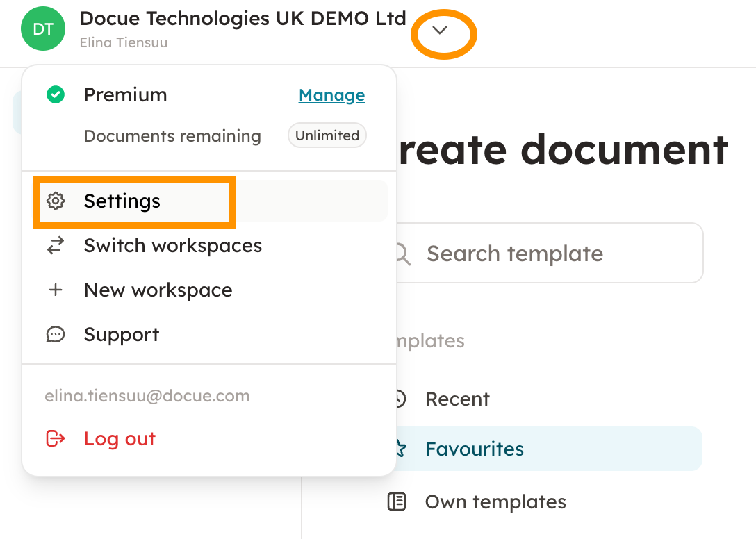Click the Docue Technologies workspace name
The width and height of the screenshot is (756, 539).
coord(243,19)
